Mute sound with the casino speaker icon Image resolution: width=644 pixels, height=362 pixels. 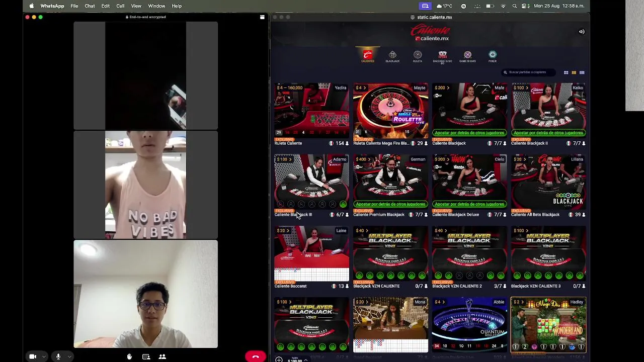[582, 32]
